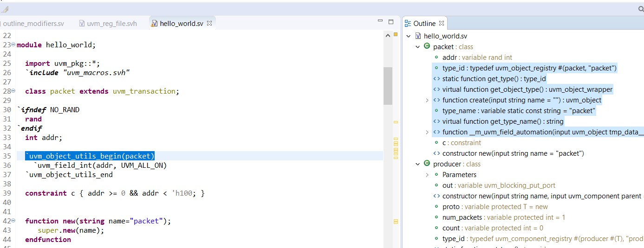The height and width of the screenshot is (248, 644).
Task: Collapse the producer class outline node
Action: click(417, 164)
